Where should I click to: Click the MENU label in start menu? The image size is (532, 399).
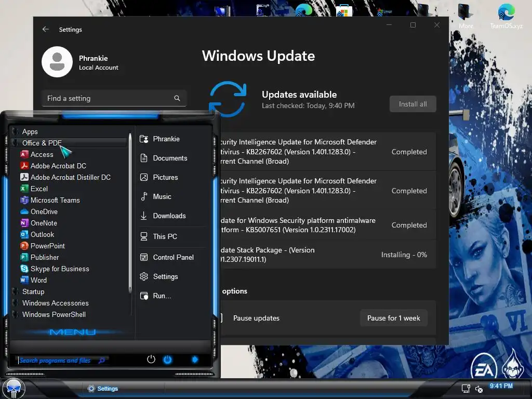coord(72,332)
